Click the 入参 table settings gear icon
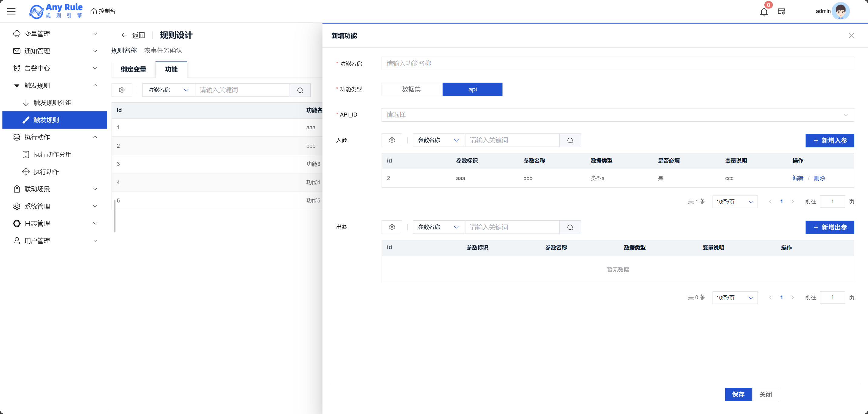 point(392,140)
